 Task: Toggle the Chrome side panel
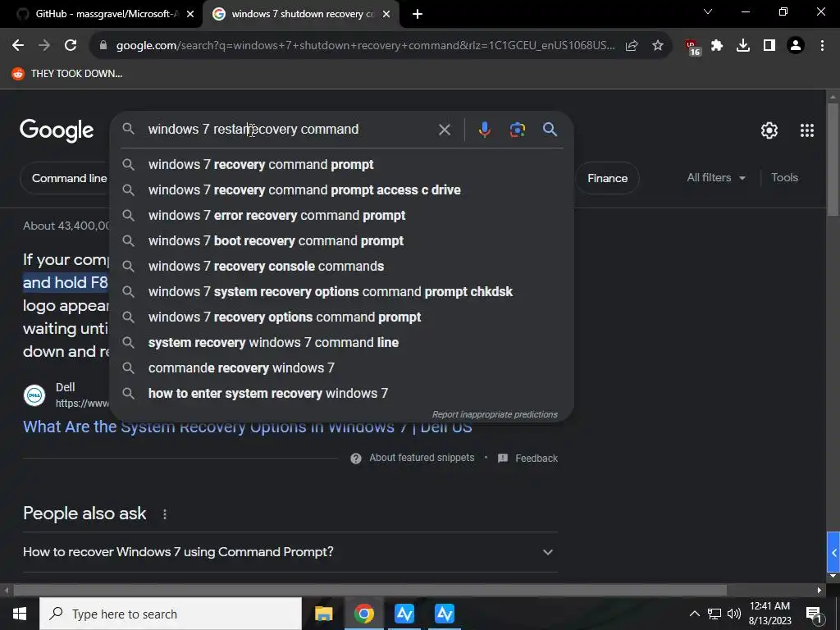769,46
